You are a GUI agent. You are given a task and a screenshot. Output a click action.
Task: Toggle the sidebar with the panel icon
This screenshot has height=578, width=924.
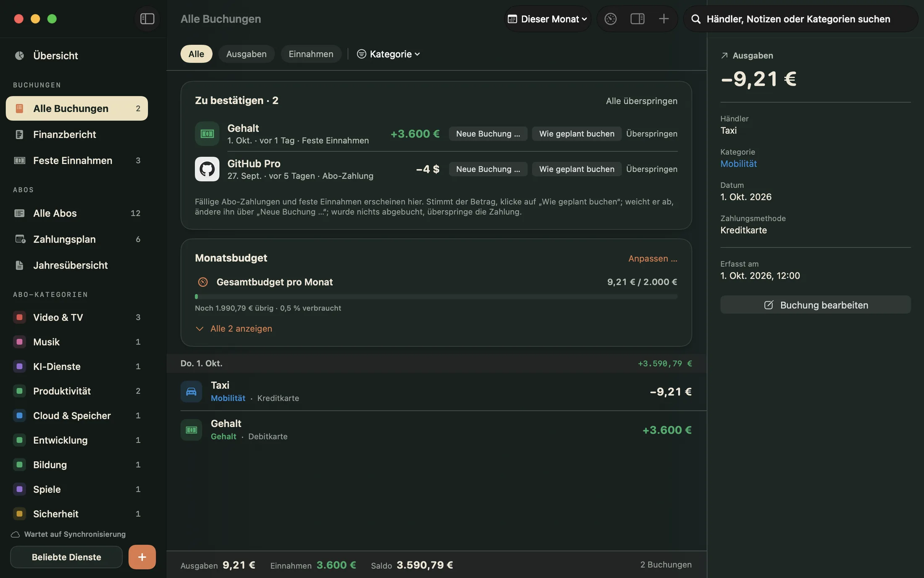pyautogui.click(x=147, y=19)
